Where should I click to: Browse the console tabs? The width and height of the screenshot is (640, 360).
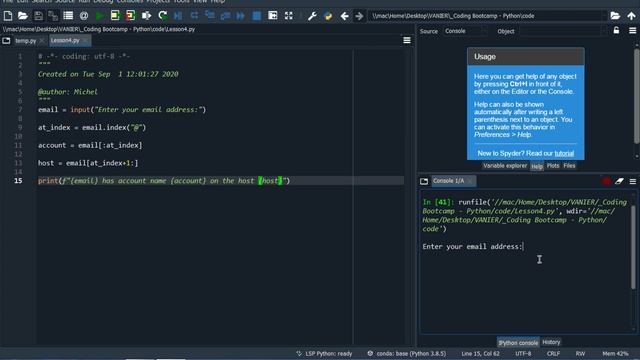pyautogui.click(x=424, y=181)
